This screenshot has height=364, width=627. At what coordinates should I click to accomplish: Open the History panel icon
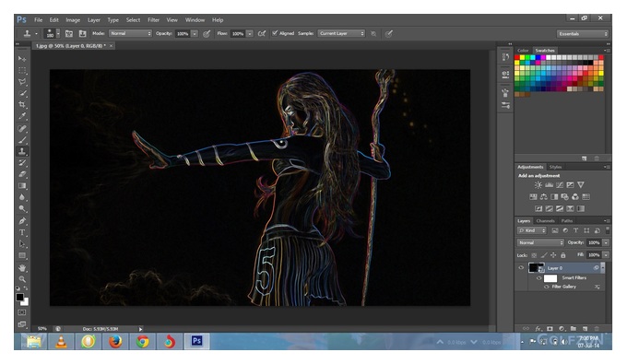pyautogui.click(x=505, y=57)
